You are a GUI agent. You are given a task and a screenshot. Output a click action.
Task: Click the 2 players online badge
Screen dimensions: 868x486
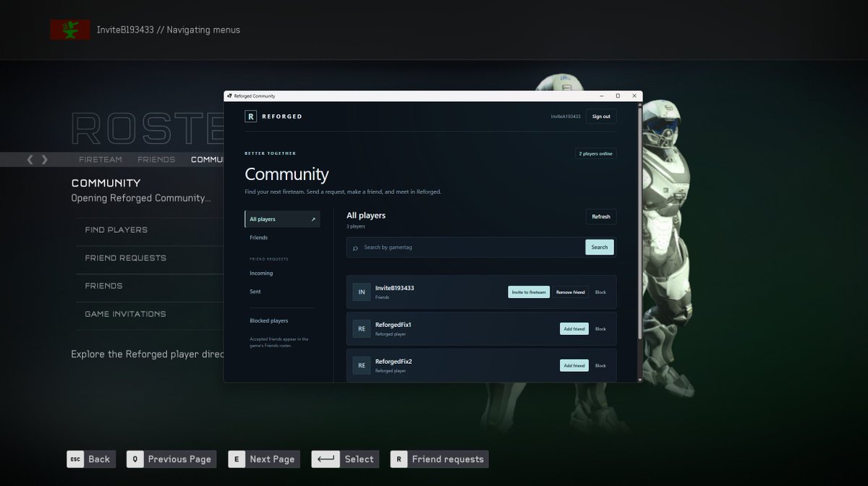(x=595, y=153)
